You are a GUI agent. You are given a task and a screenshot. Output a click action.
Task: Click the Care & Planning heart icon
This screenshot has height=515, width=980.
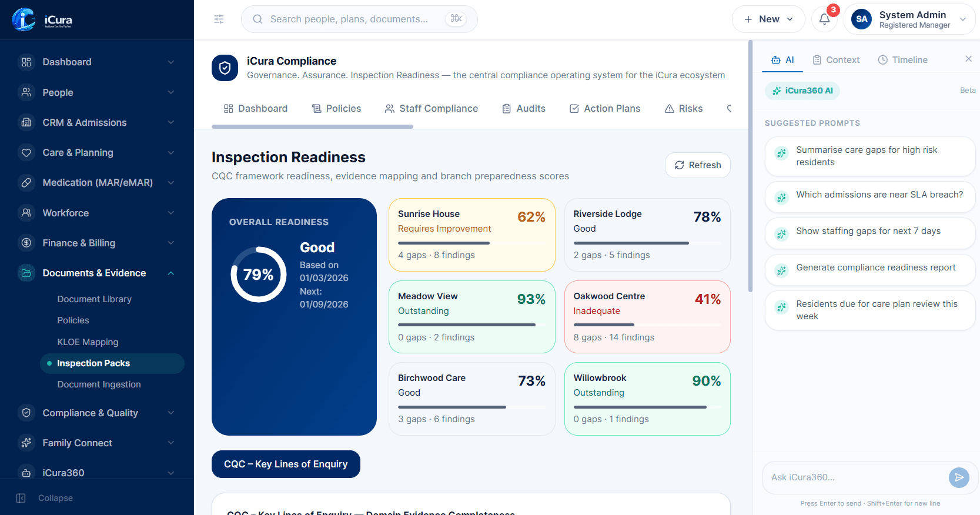pyautogui.click(x=26, y=153)
